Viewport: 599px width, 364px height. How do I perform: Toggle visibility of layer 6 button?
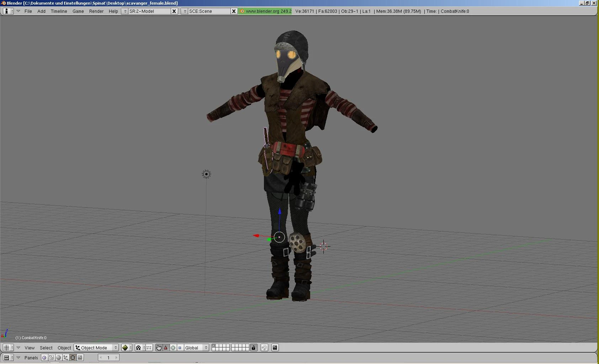[x=233, y=346]
